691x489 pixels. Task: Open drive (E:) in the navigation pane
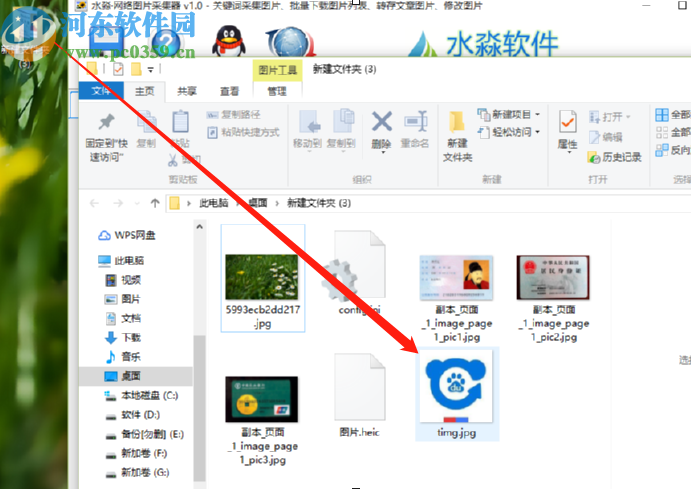(x=145, y=434)
